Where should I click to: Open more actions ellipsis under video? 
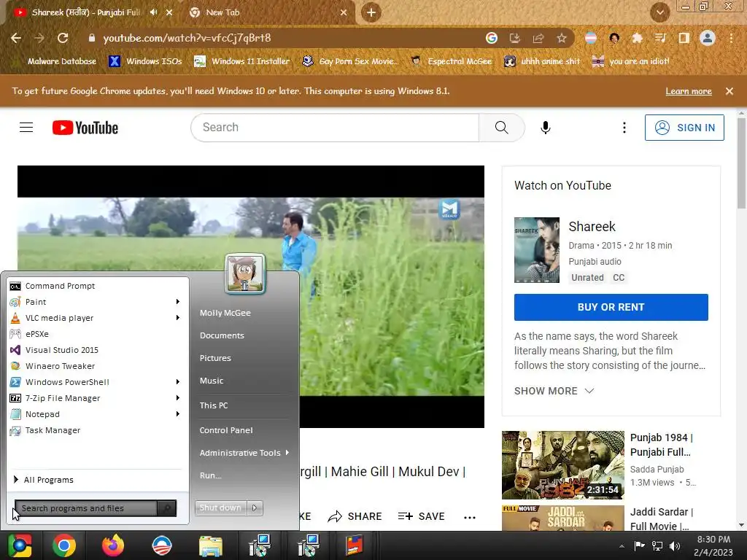(470, 518)
